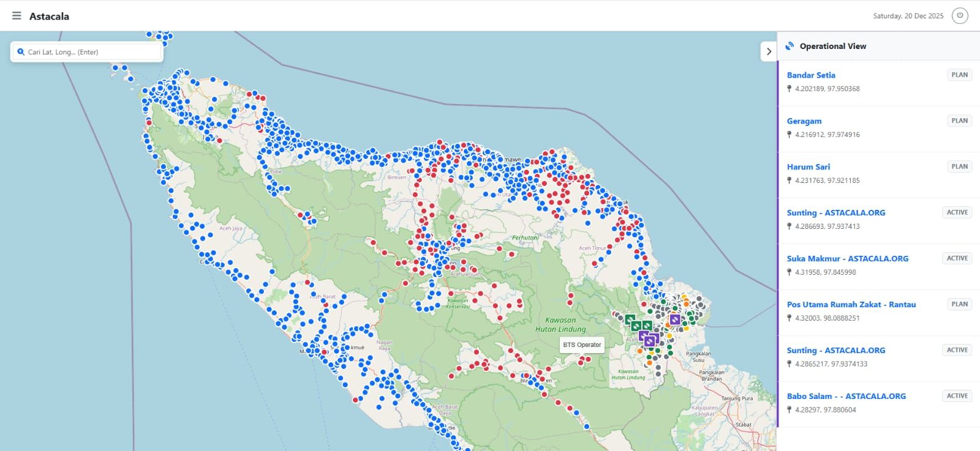Click the power button in the header

point(960,16)
